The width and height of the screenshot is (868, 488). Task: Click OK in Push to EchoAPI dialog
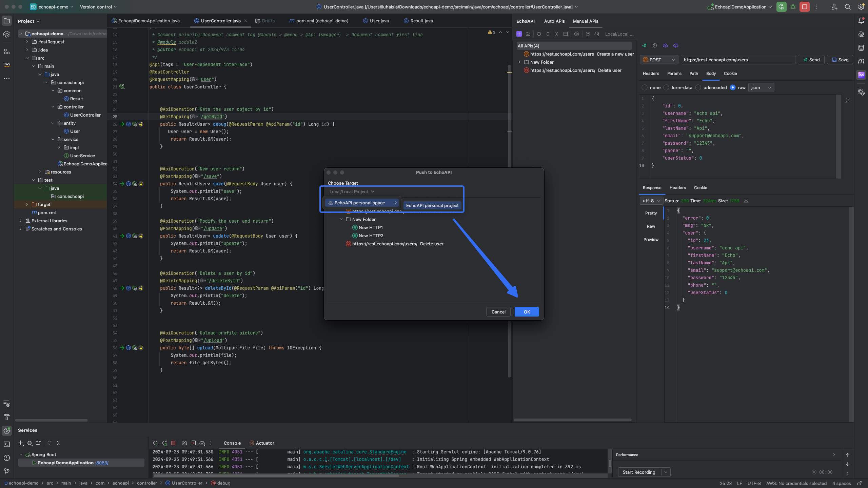[527, 312]
